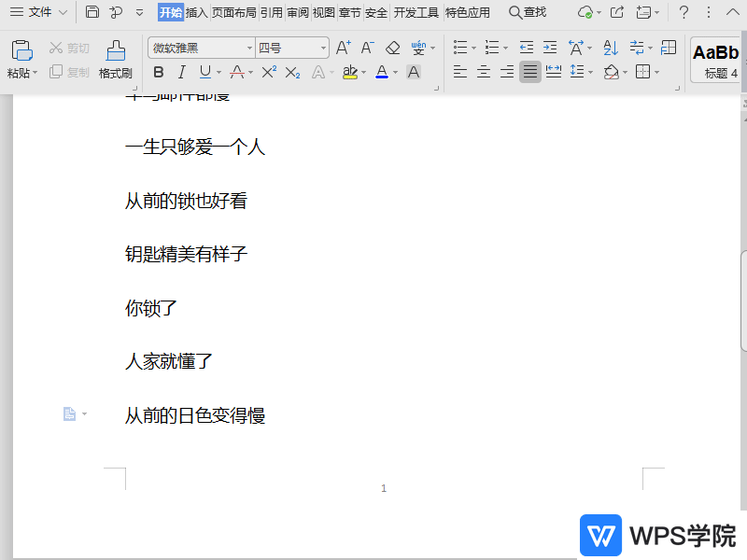Click the cloud sync status icon
The width and height of the screenshot is (747, 560).
[x=585, y=12]
